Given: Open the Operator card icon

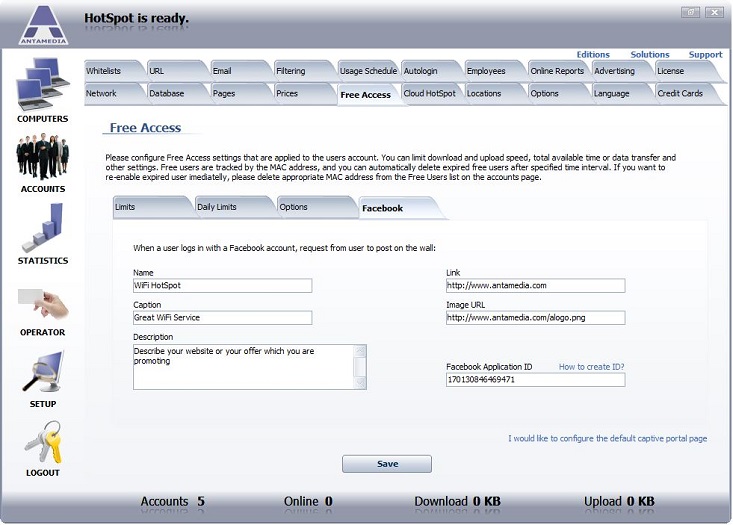Looking at the screenshot, I should pyautogui.click(x=43, y=303).
